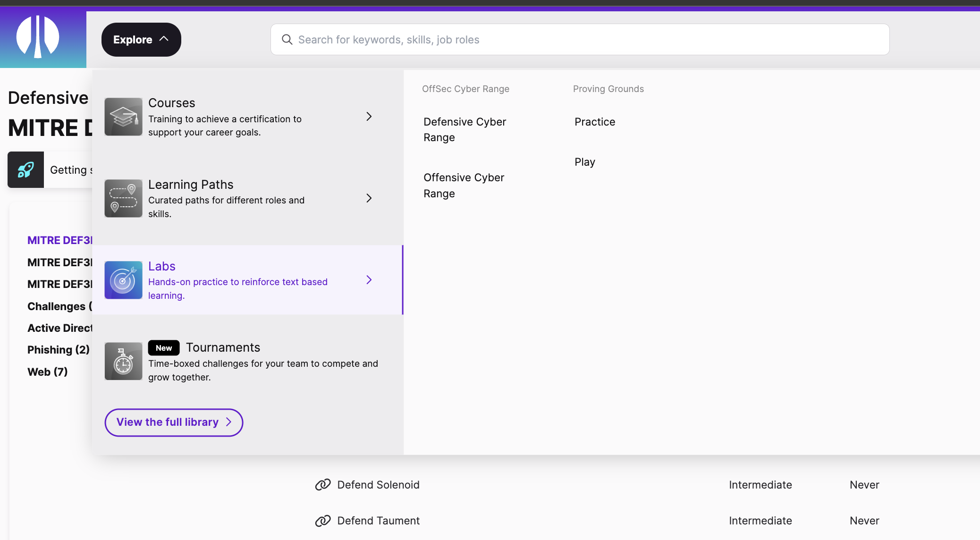
Task: Collapse the Explore menu chevron
Action: 164,40
